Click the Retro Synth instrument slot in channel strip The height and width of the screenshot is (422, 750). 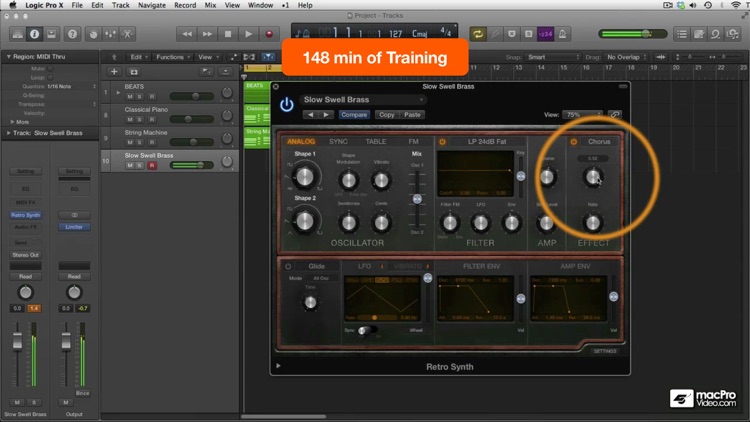coord(26,215)
